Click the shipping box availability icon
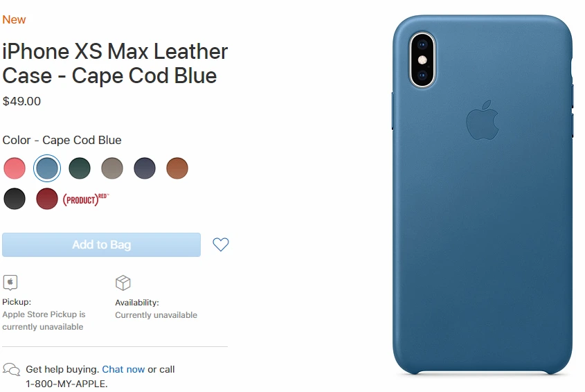This screenshot has width=585, height=392. pyautogui.click(x=123, y=283)
